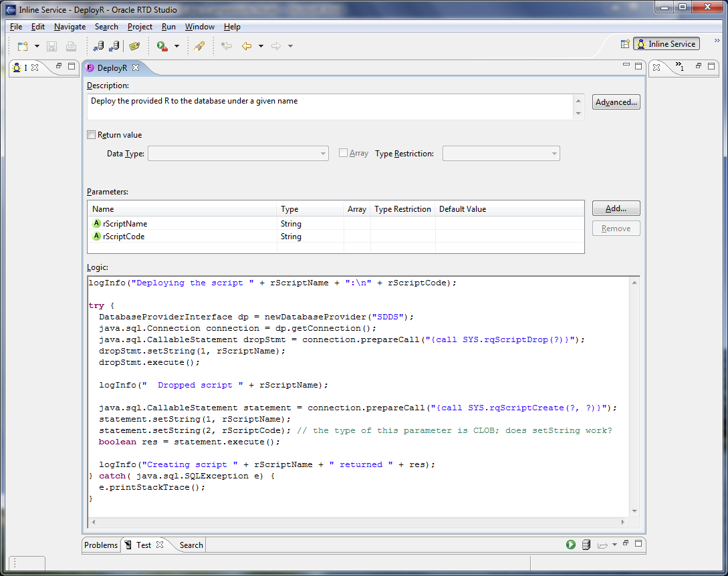The width and height of the screenshot is (728, 576).
Task: Switch to the Search tab
Action: coord(191,545)
